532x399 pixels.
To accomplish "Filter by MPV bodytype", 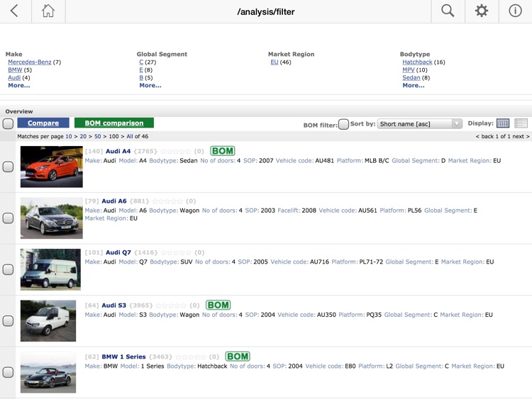I will coord(409,70).
